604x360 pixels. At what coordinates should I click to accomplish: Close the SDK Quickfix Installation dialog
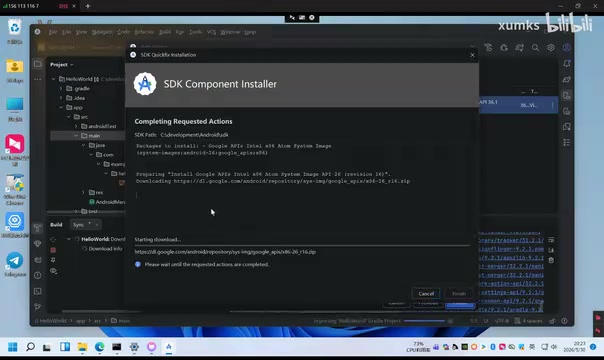pyautogui.click(x=473, y=55)
